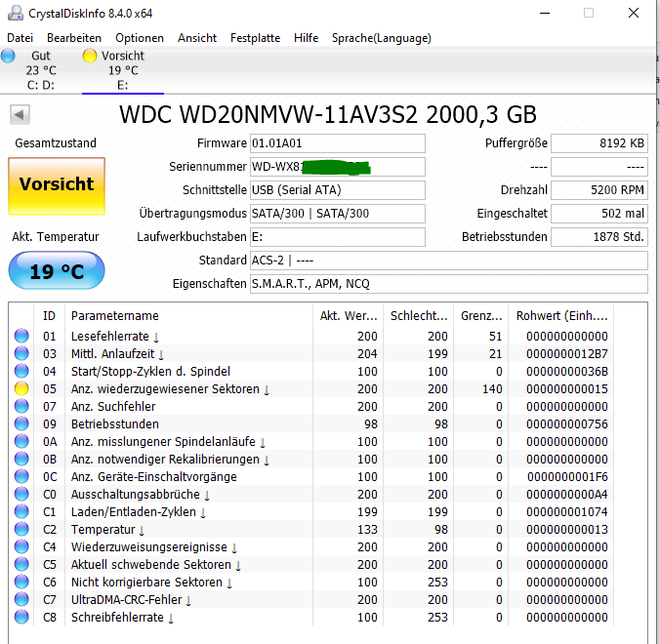Click the Eigenschaften field S.M.A.R.T., APM, NCQ
Screen dimensions: 660x644
(449, 284)
